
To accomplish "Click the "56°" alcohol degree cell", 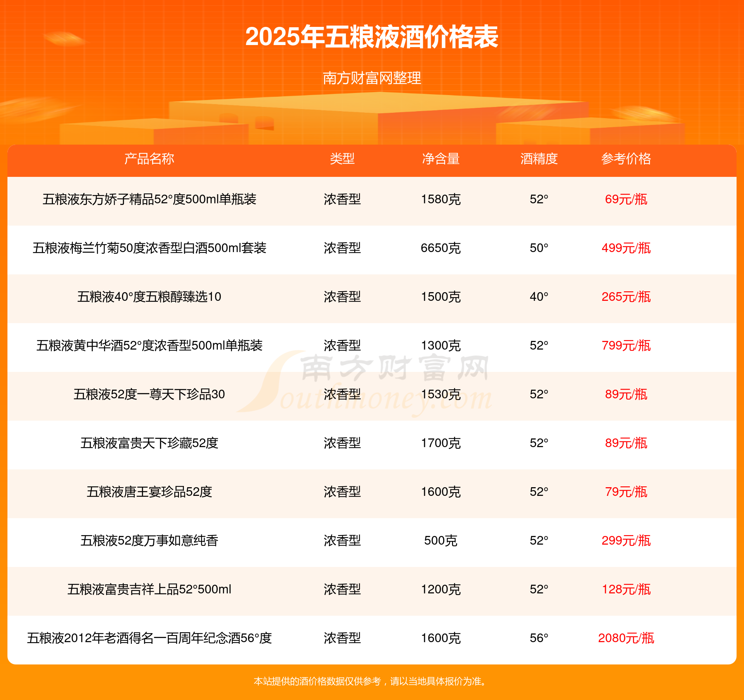I will point(539,638).
